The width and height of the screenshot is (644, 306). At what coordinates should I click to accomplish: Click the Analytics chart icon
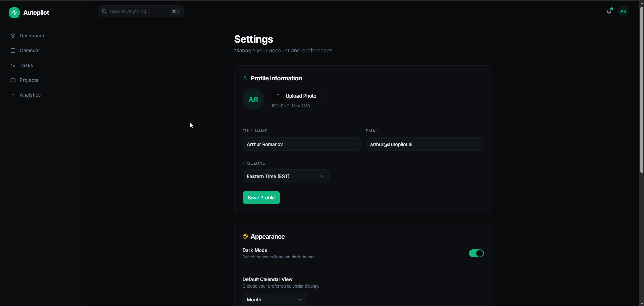click(x=13, y=95)
